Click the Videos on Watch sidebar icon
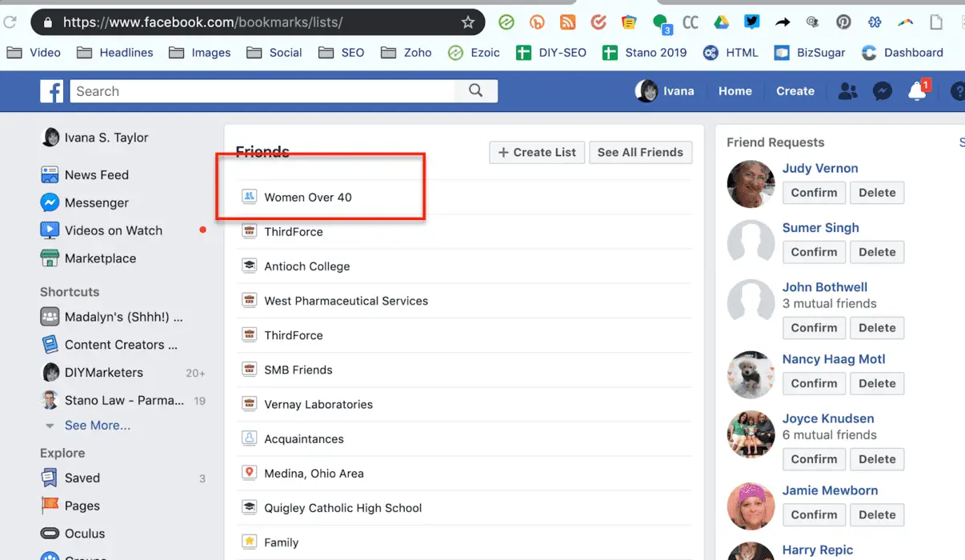Screen dimensions: 965x560 tap(50, 230)
